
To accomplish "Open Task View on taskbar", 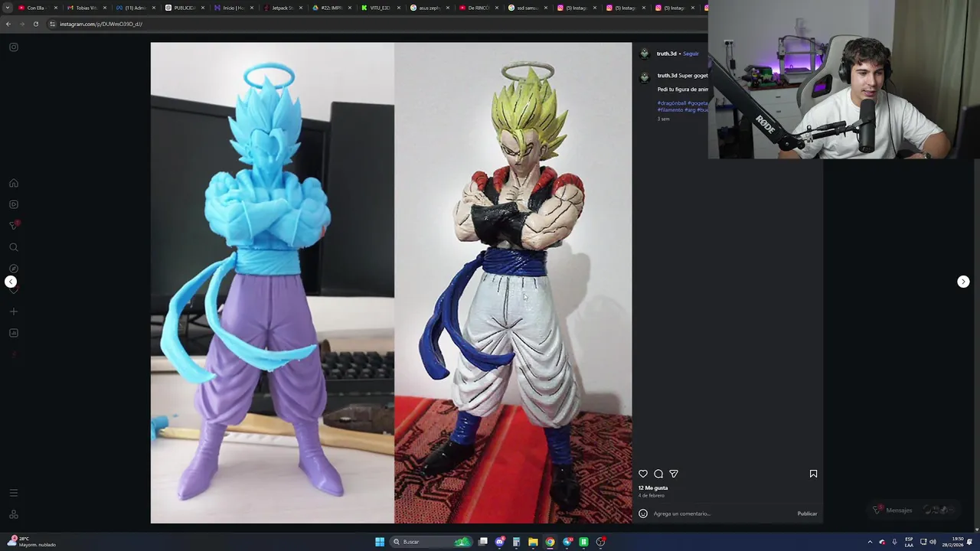I will [483, 542].
